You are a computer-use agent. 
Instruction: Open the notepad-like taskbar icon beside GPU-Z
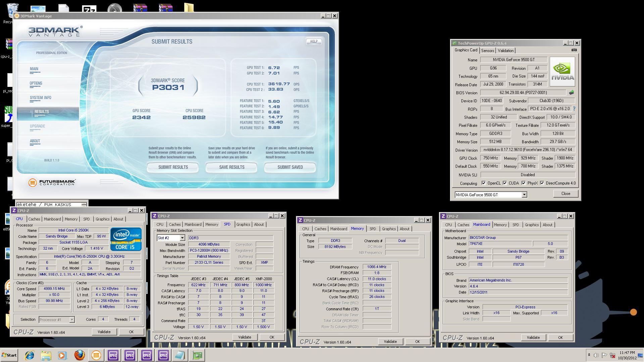(180, 355)
